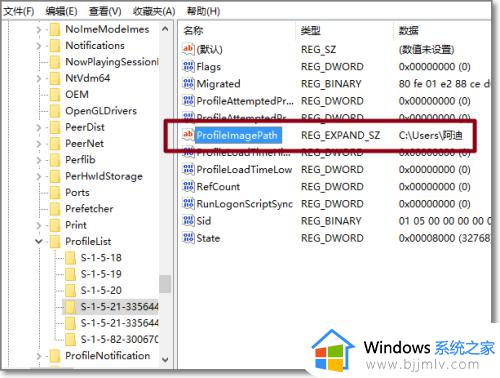Image resolution: width=500 pixels, height=378 pixels.
Task: Click the State DWORD value icon
Action: [188, 238]
